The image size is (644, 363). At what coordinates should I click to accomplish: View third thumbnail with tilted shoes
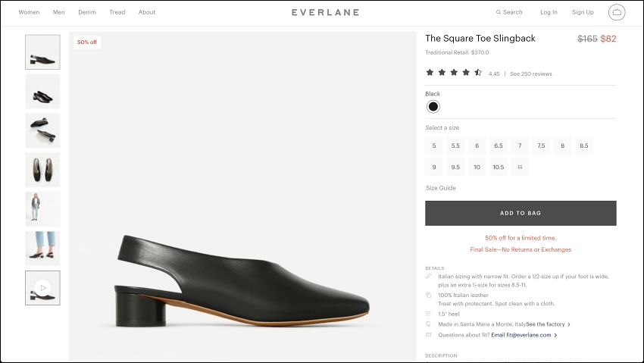[42, 130]
